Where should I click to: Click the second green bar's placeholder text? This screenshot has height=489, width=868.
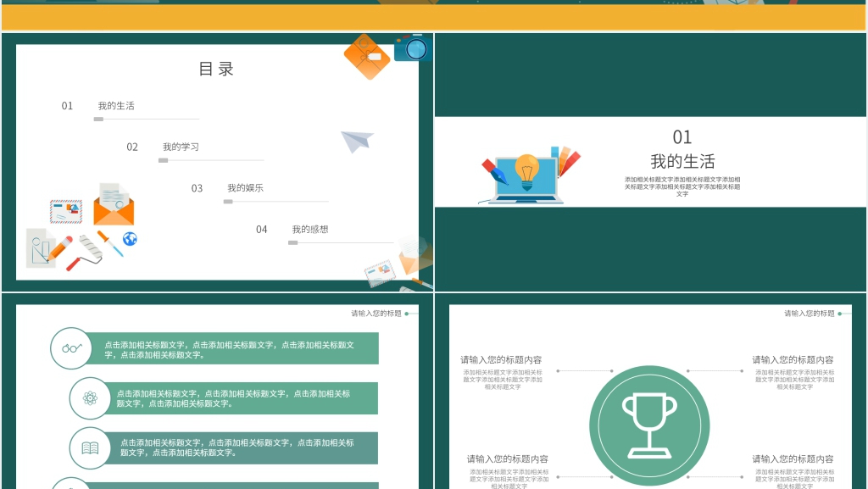(233, 398)
